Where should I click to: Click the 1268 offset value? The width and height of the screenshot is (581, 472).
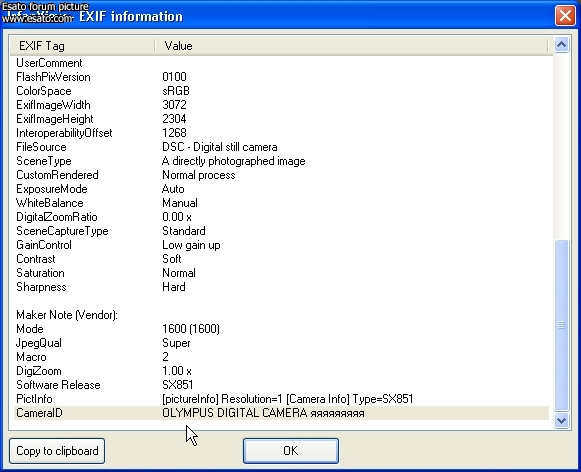point(174,133)
